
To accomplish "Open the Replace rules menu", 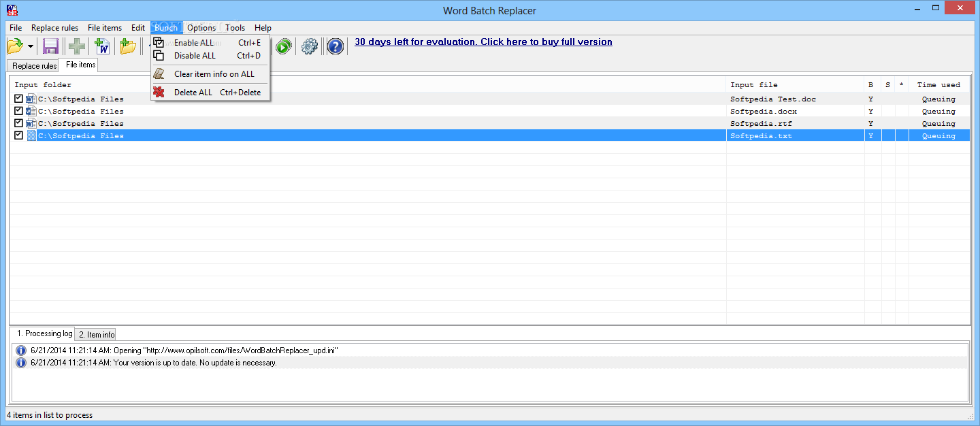I will click(54, 28).
